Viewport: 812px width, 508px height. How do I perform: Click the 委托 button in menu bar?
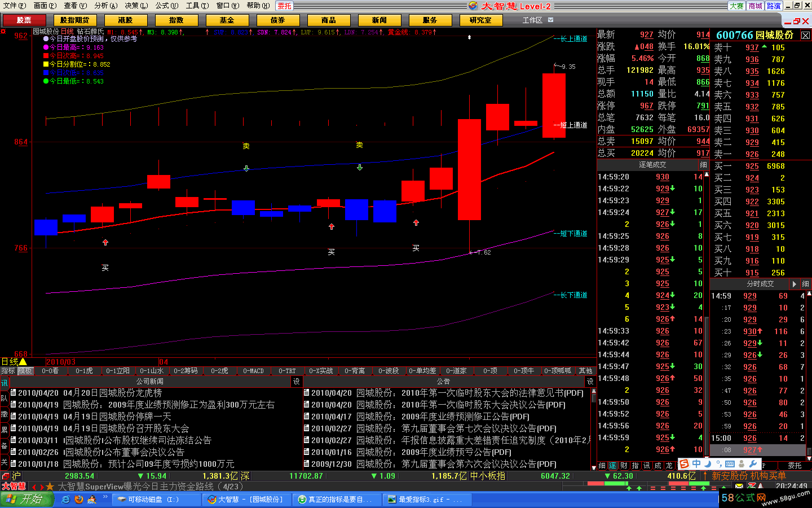coord(285,6)
